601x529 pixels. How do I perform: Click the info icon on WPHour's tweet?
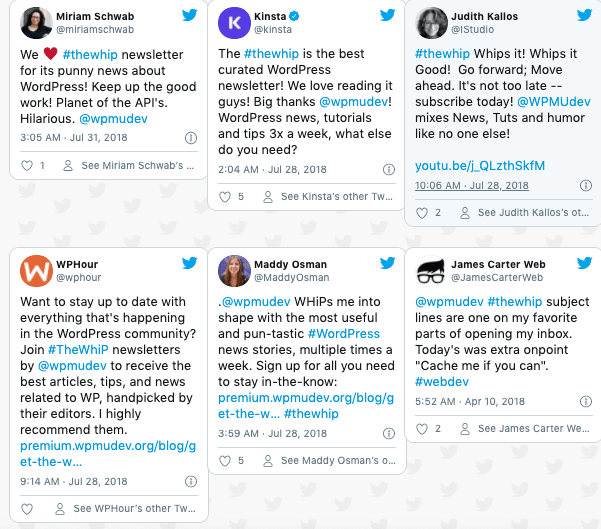click(x=191, y=481)
